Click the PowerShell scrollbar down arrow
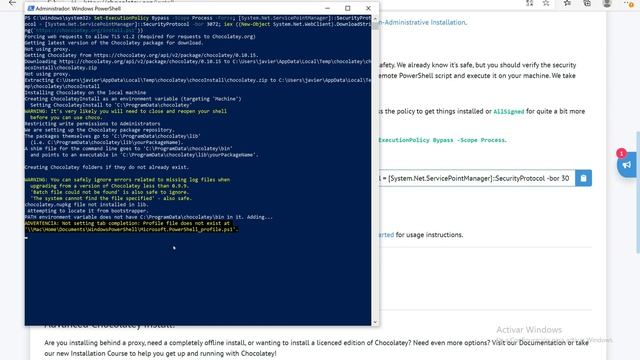 coord(375,322)
